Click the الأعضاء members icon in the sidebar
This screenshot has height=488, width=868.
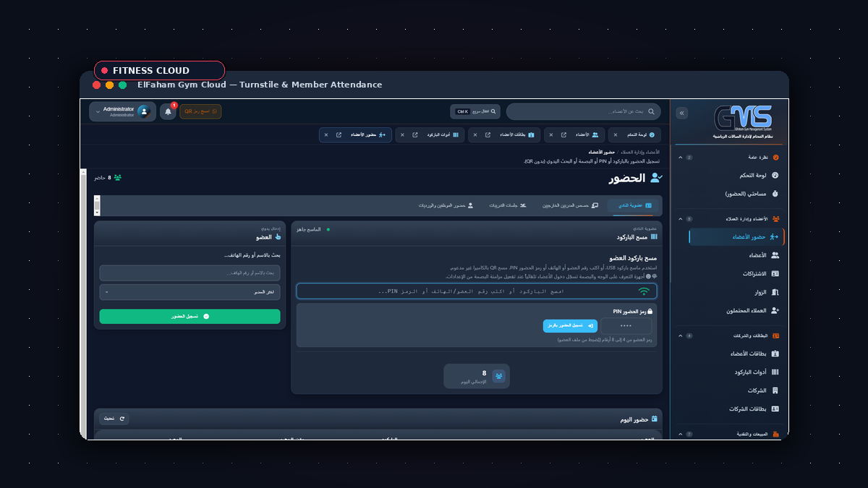click(775, 255)
